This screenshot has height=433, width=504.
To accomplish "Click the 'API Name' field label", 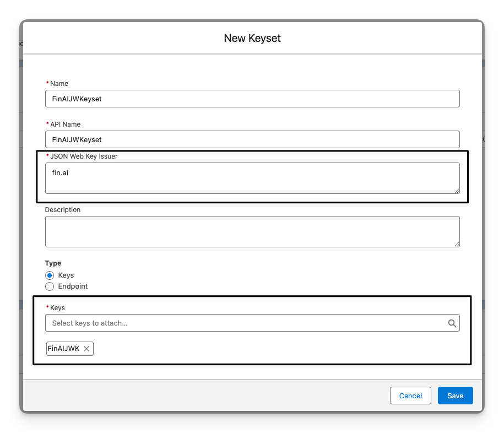I will coord(65,125).
